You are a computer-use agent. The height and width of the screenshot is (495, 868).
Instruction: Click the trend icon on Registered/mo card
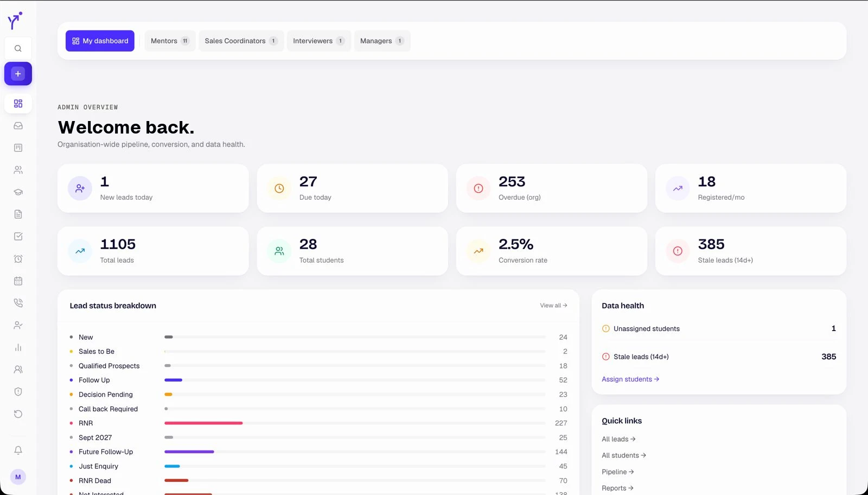coord(678,188)
